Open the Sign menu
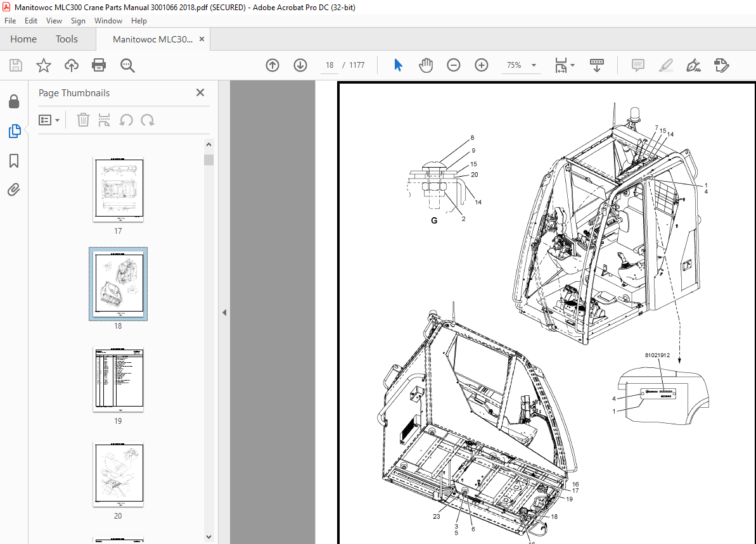Image resolution: width=756 pixels, height=544 pixels. [x=78, y=21]
